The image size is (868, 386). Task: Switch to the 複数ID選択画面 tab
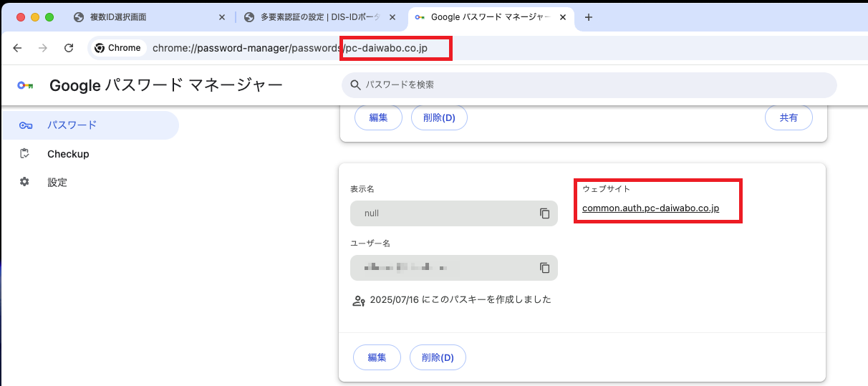pyautogui.click(x=143, y=18)
